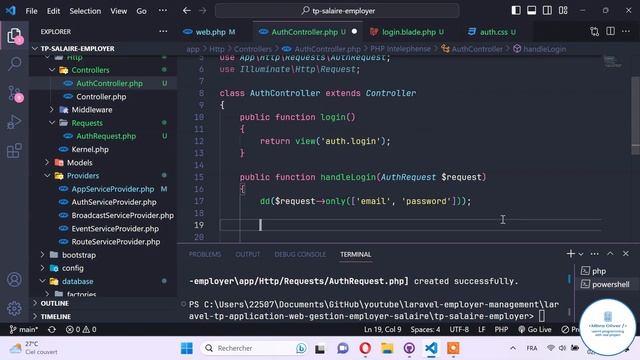Open editor More Actions ellipsis
640x360 pixels.
(626, 31)
